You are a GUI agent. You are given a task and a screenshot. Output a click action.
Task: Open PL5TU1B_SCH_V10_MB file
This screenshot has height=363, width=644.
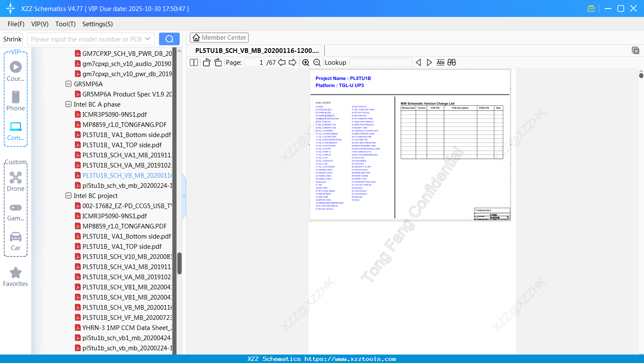[123, 256]
